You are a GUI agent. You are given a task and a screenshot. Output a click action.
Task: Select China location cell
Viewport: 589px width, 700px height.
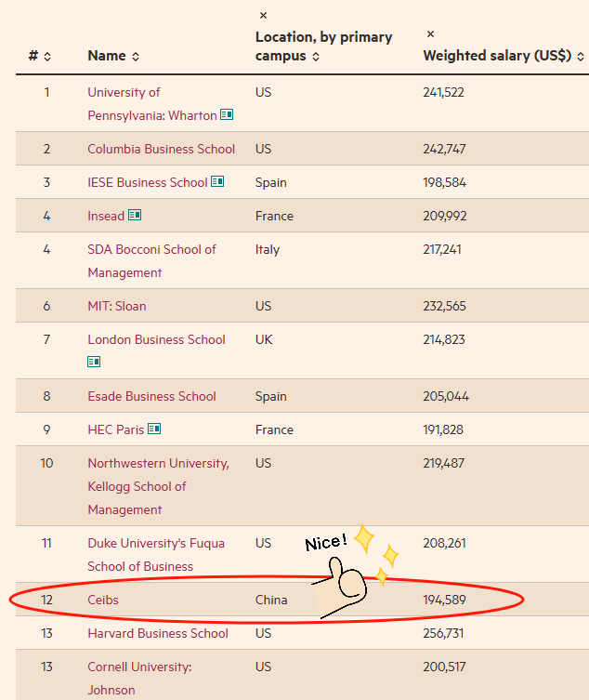[271, 600]
